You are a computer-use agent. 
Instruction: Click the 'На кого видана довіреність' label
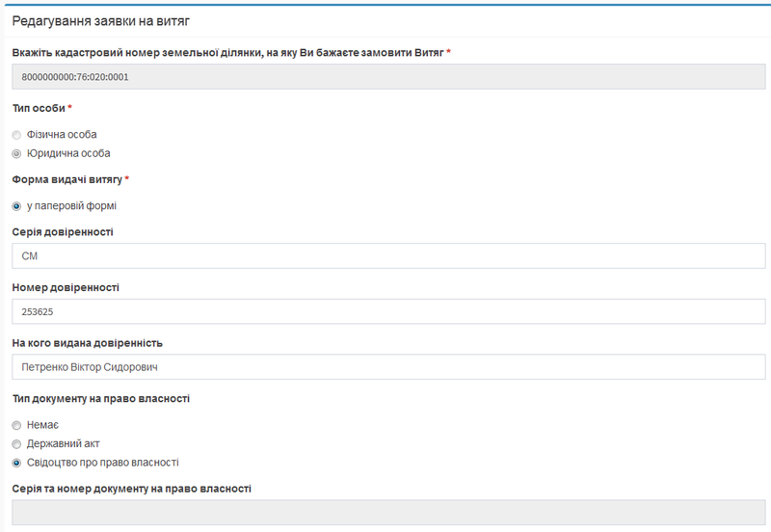click(87, 343)
